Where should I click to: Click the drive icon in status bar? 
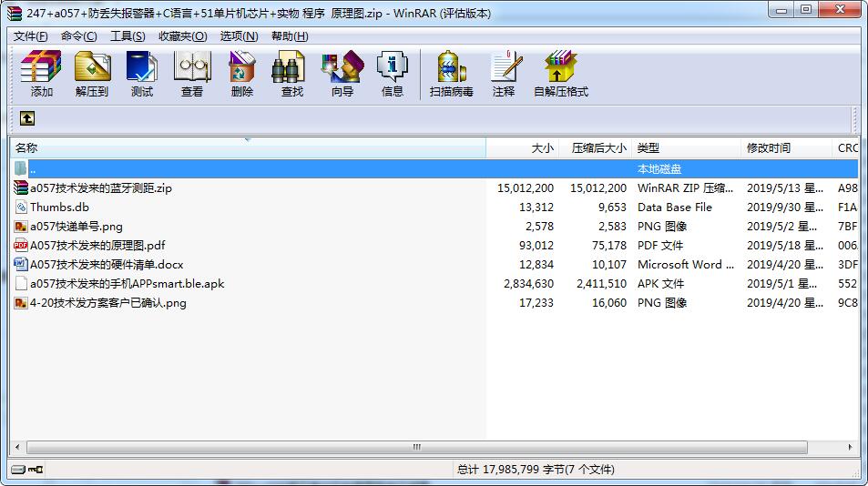point(17,470)
